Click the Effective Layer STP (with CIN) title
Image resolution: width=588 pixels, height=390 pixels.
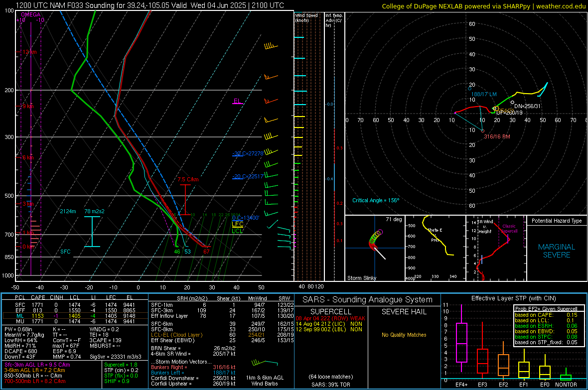(513, 298)
